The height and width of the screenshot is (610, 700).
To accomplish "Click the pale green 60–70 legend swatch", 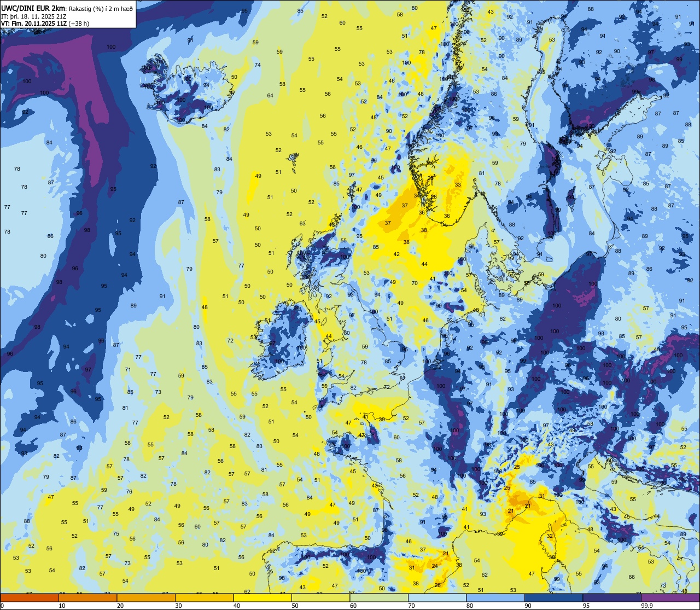I will [x=379, y=598].
